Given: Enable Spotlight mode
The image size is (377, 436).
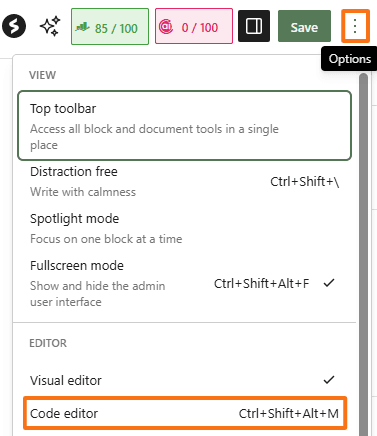Looking at the screenshot, I should coord(185,229).
